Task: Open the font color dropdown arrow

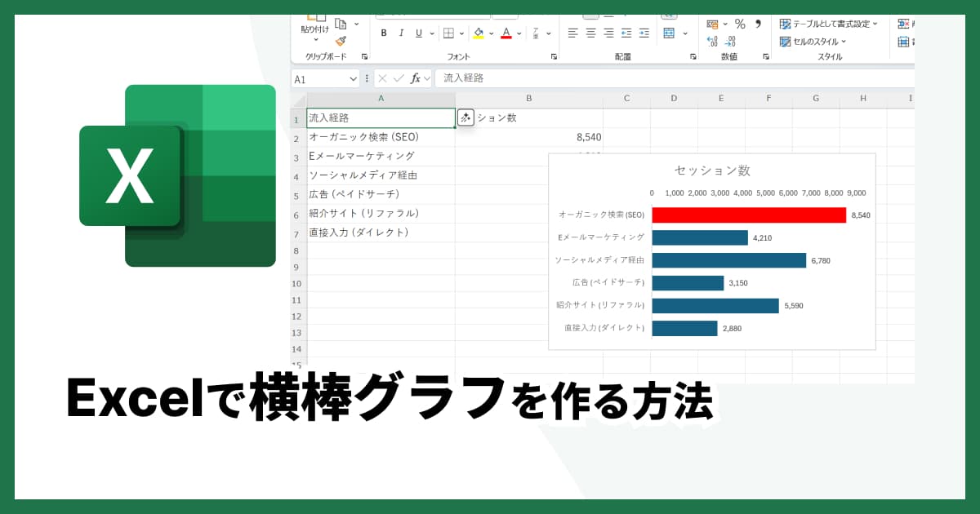Action: click(x=518, y=33)
